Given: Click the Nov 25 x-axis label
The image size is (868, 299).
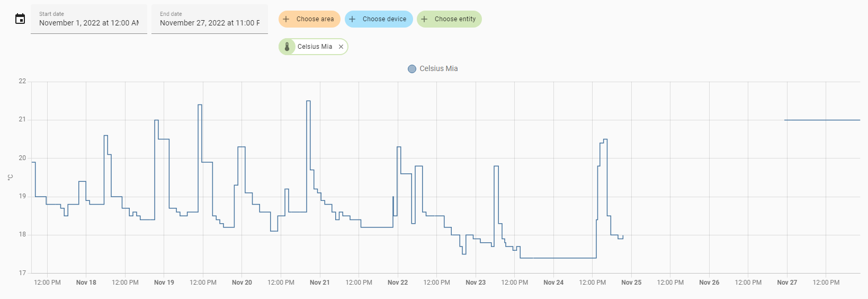Looking at the screenshot, I should click(x=631, y=283).
